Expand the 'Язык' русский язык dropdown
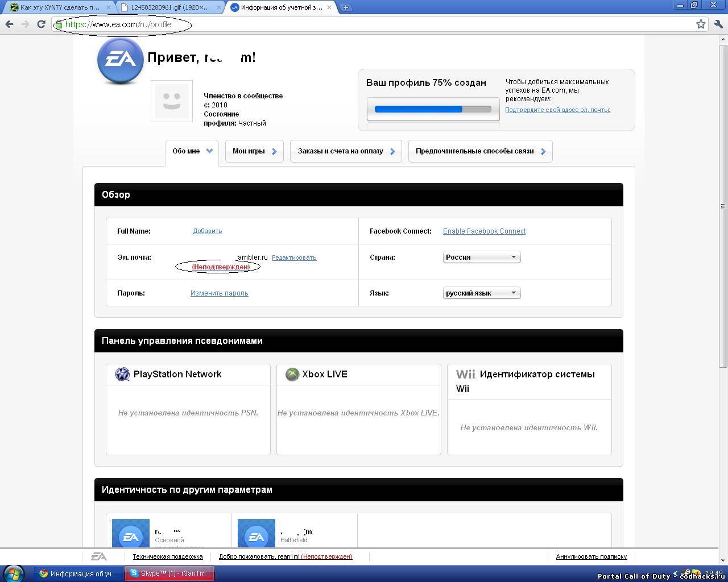 coord(482,293)
